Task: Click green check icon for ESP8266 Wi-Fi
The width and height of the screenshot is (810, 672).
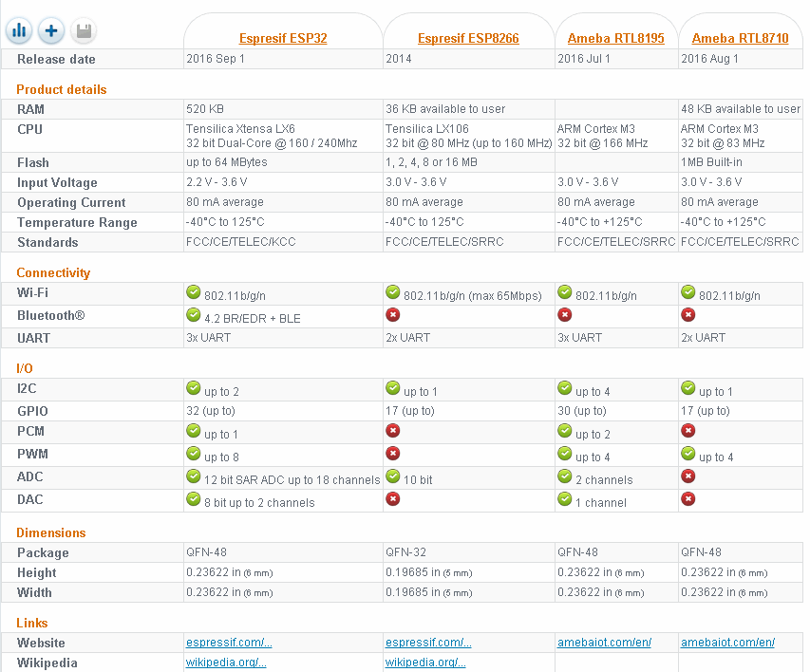Action: (x=392, y=291)
